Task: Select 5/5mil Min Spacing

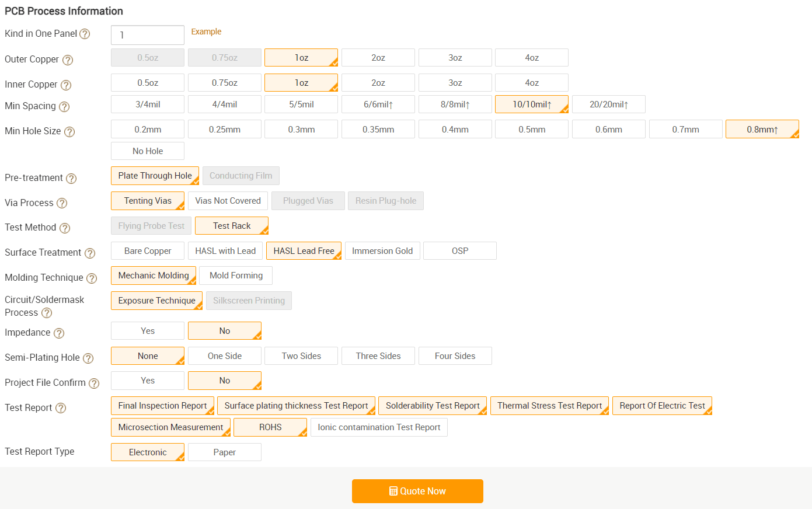Action: click(301, 104)
